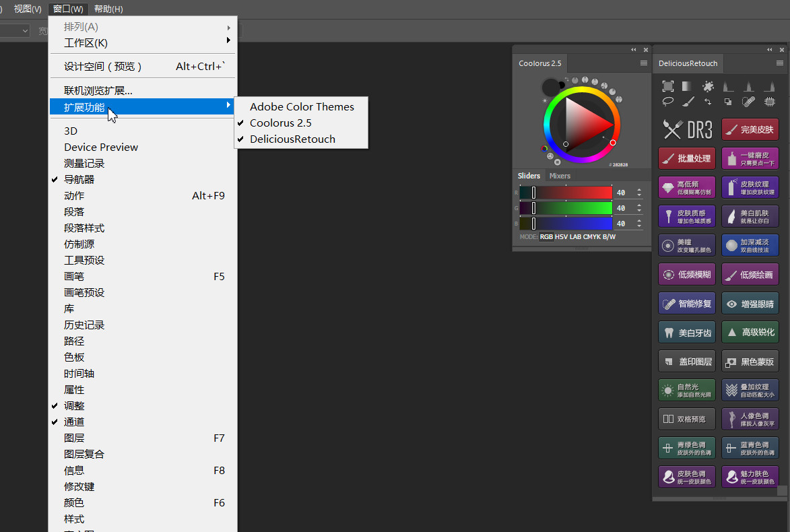Open the 视图(V) menu
Screen dimensions: 790x532
[28, 9]
